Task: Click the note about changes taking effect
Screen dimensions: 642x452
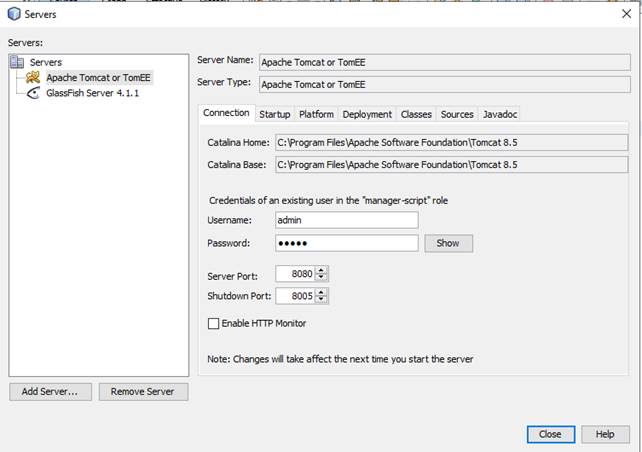Action: [340, 359]
